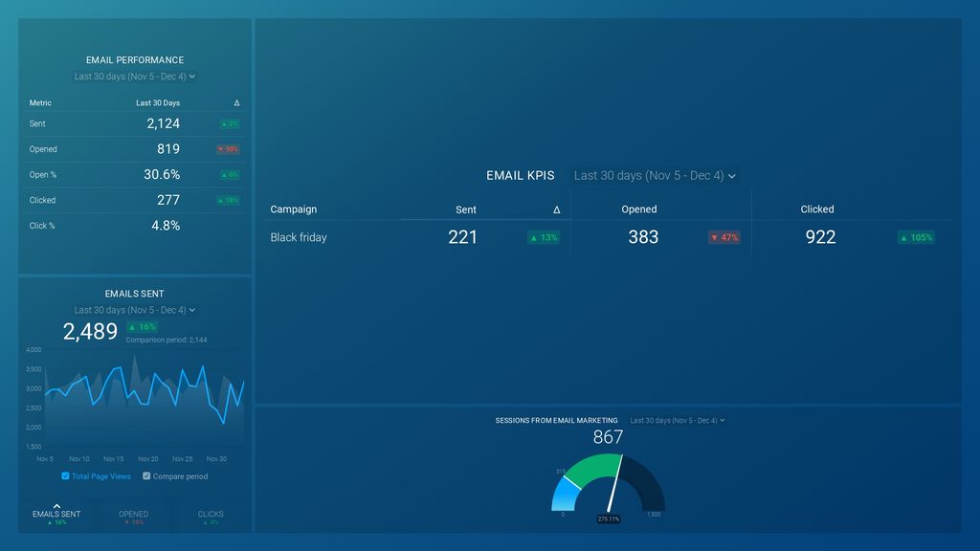Click the Black friday campaign name
980x551 pixels.
click(299, 237)
